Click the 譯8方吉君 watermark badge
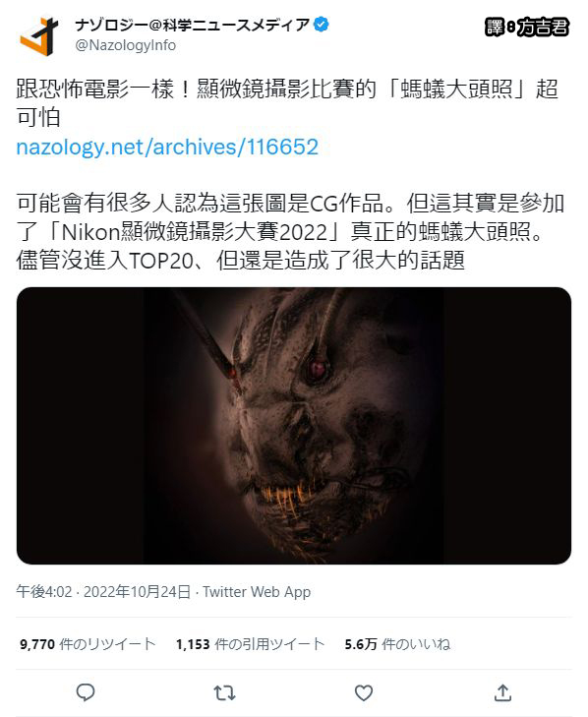588x717 pixels. click(x=527, y=28)
